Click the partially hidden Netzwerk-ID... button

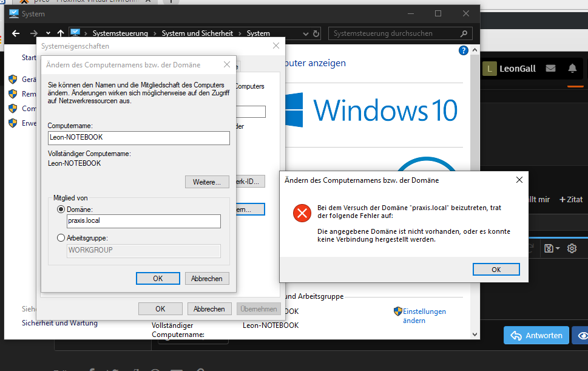click(x=251, y=182)
